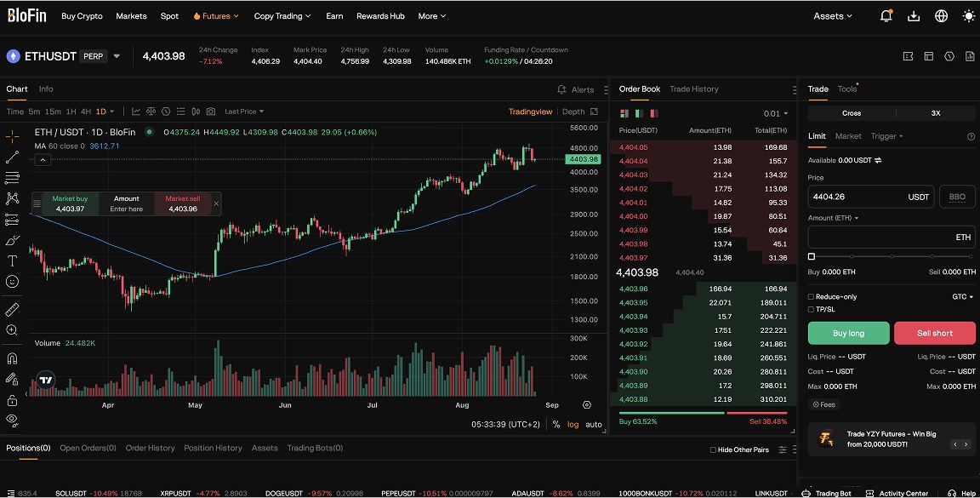This screenshot has height=498, width=980.
Task: Check Hide Other Pairs
Action: [x=713, y=449]
